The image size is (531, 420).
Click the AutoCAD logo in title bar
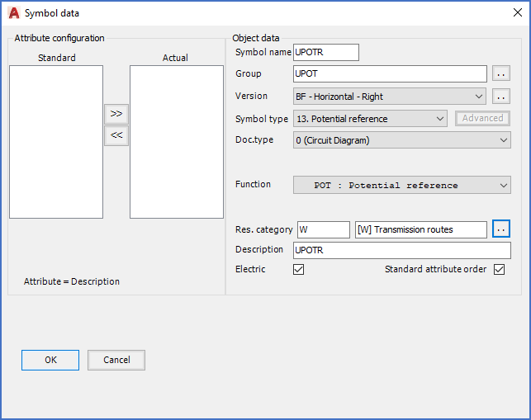(14, 13)
